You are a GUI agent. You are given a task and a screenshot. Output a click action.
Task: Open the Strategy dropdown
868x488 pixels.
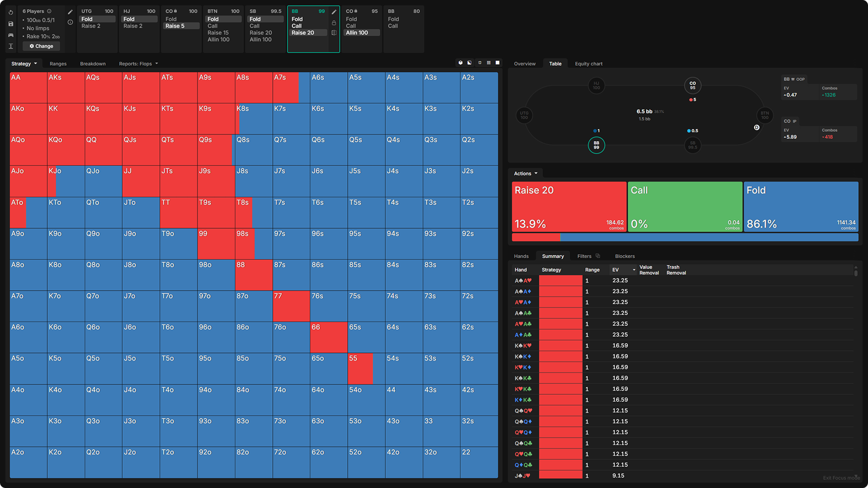[24, 64]
